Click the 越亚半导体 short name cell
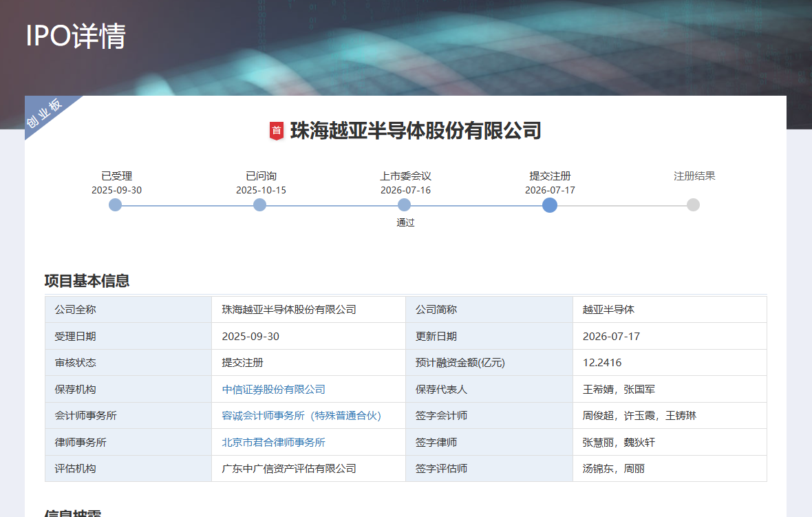Viewport: 812px width, 517px height. (x=670, y=310)
